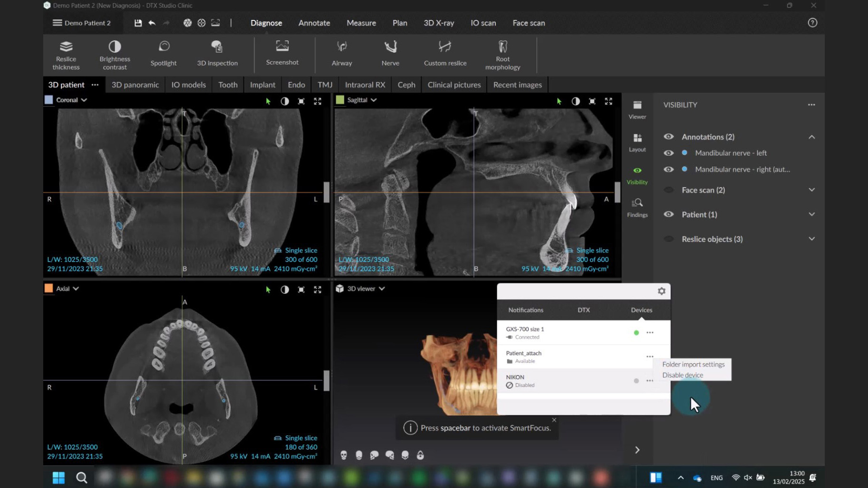This screenshot has width=868, height=488.
Task: Click the Undo arrow
Action: click(x=152, y=23)
